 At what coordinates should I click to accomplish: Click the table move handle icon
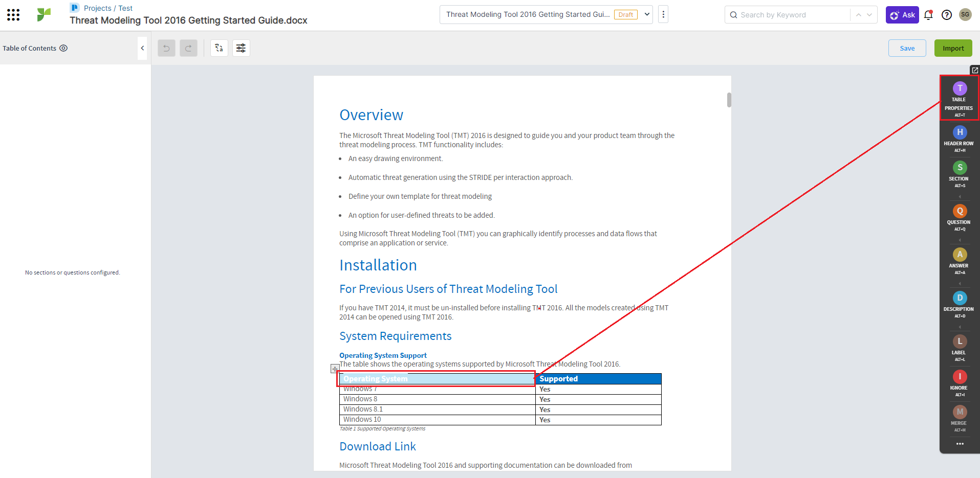tap(335, 369)
